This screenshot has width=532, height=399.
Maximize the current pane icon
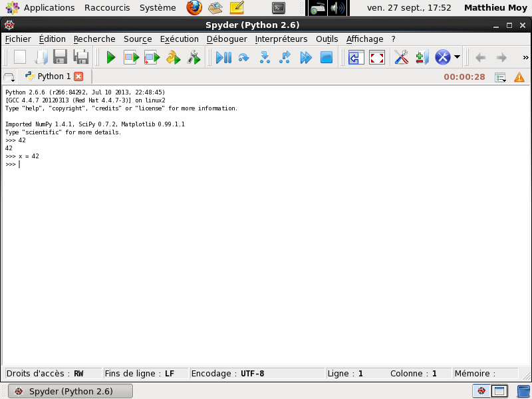[x=356, y=57]
